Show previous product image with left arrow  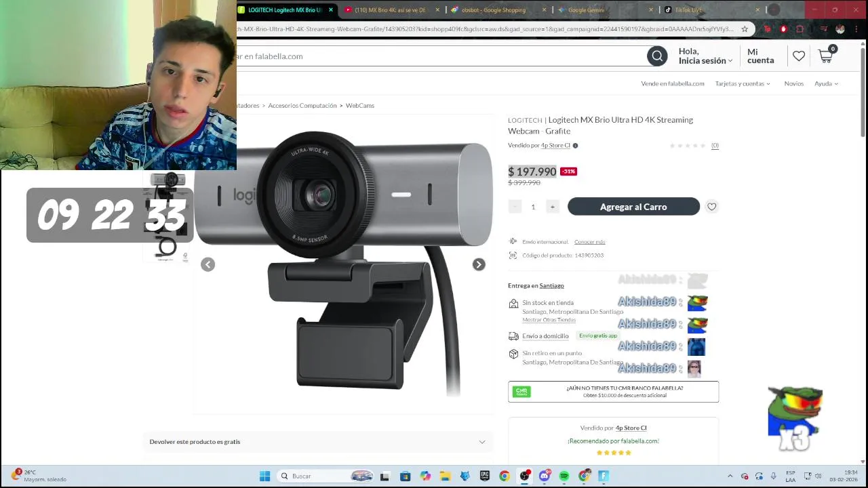click(x=208, y=265)
